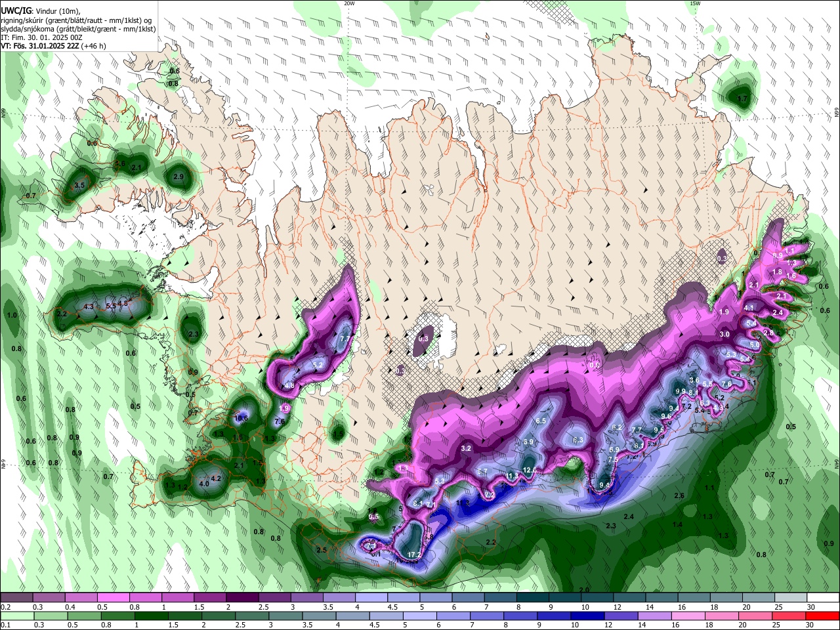Click the '20W' longitude label
The height and width of the screenshot is (630, 840).
click(x=349, y=3)
